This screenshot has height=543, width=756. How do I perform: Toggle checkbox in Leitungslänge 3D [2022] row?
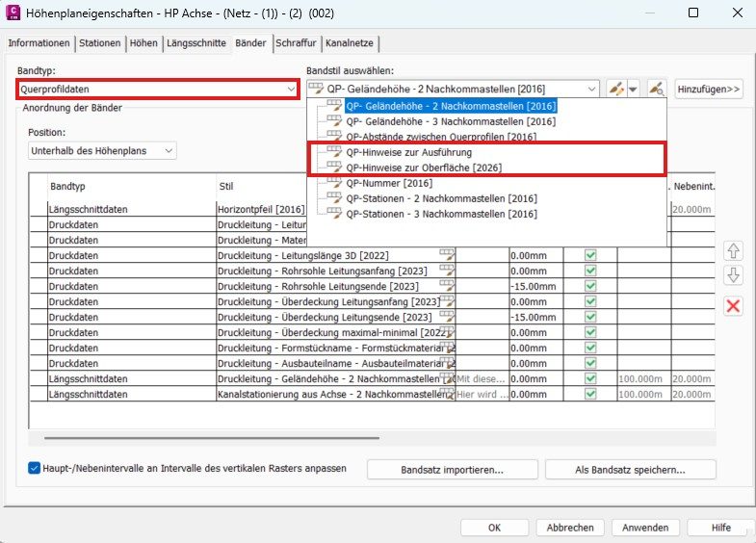tap(590, 255)
